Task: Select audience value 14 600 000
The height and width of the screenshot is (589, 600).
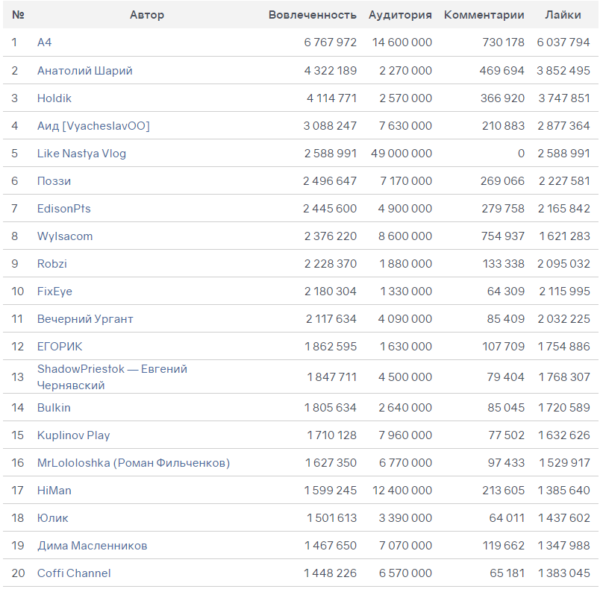Action: (402, 42)
